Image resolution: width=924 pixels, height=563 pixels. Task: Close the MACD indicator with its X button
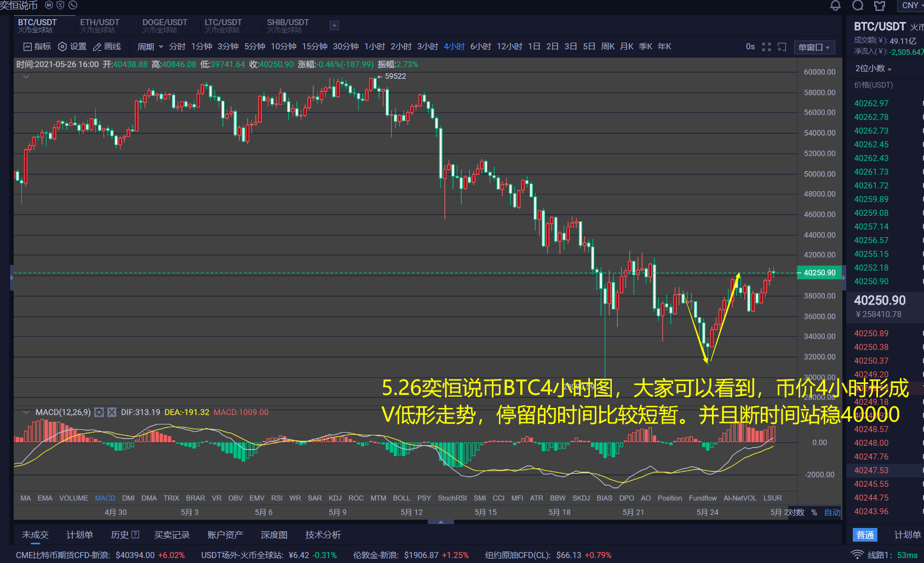pos(112,412)
